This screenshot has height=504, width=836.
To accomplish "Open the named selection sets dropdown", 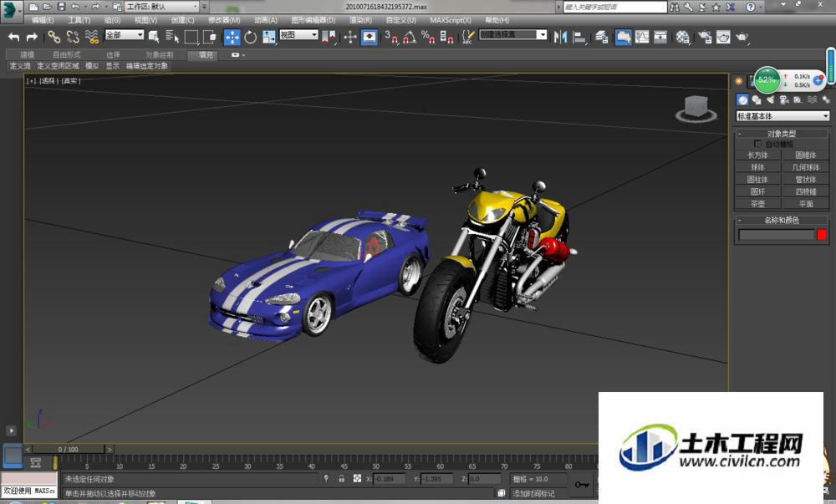I will 513,34.
